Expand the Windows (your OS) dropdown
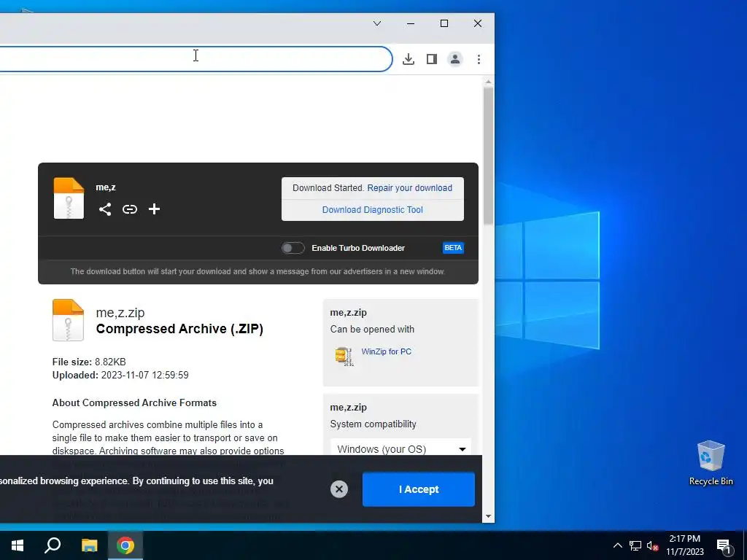This screenshot has height=560, width=747. tap(400, 448)
